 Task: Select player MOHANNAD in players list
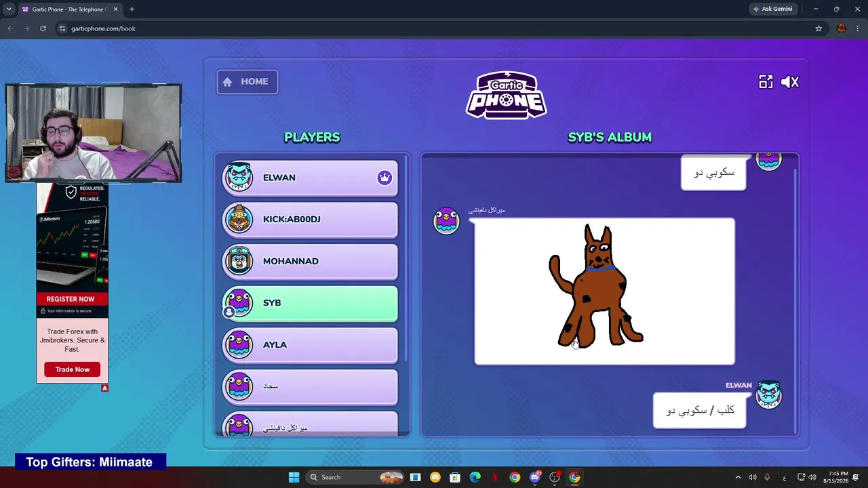click(x=311, y=262)
